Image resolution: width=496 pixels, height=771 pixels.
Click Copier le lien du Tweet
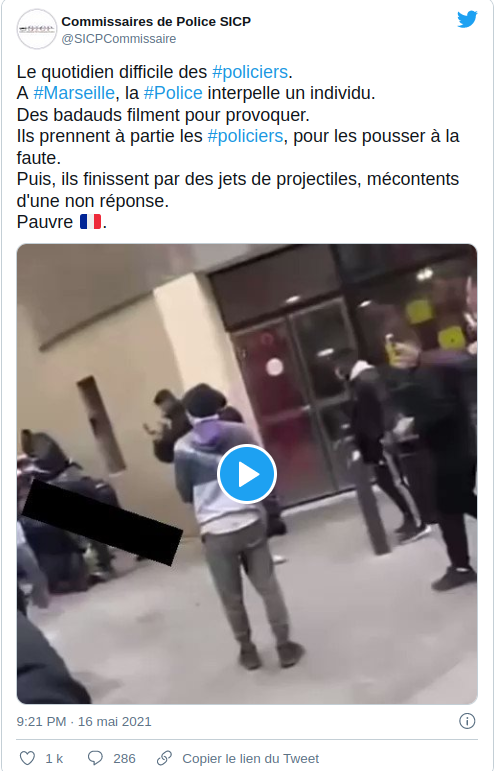(x=251, y=759)
